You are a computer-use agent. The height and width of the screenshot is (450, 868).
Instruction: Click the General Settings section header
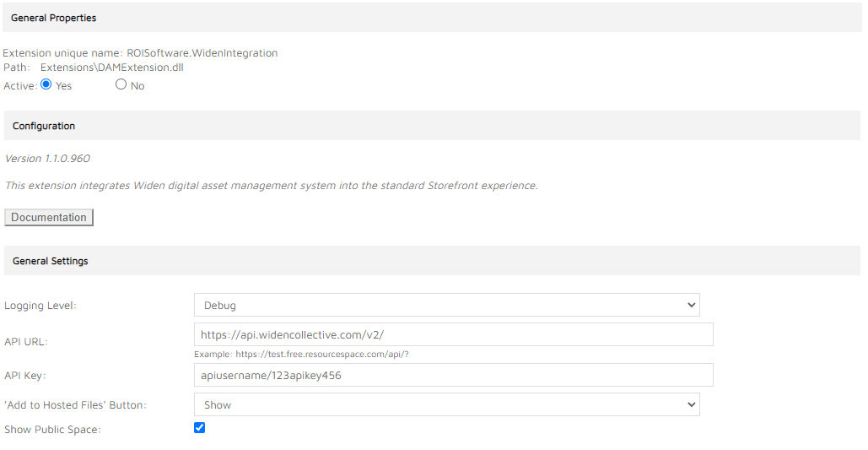51,261
